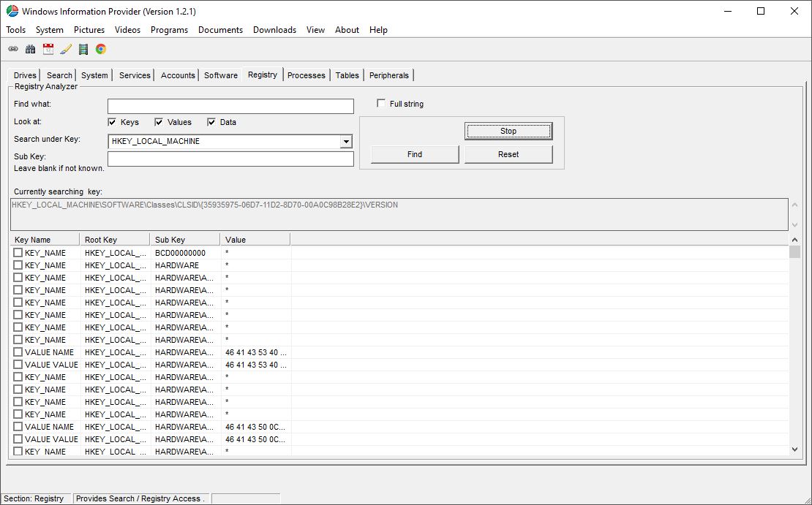Image resolution: width=812 pixels, height=505 pixels.
Task: Click the Reset button
Action: [508, 154]
